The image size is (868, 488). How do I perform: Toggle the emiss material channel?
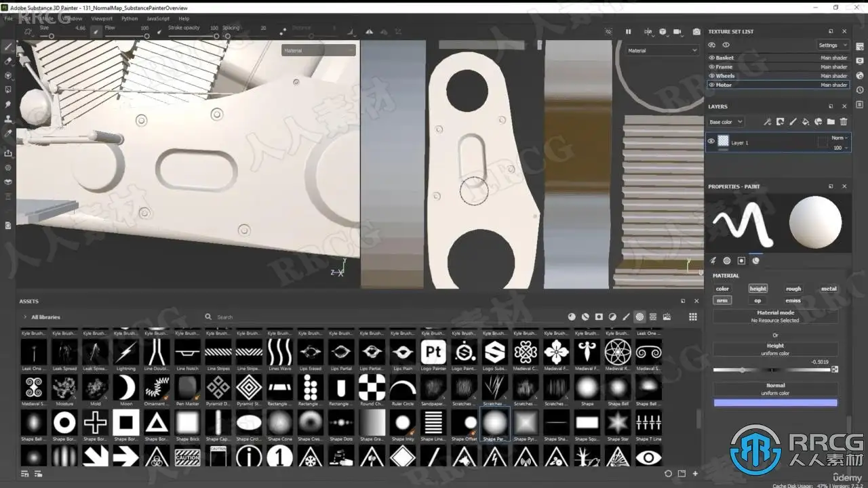coord(793,300)
